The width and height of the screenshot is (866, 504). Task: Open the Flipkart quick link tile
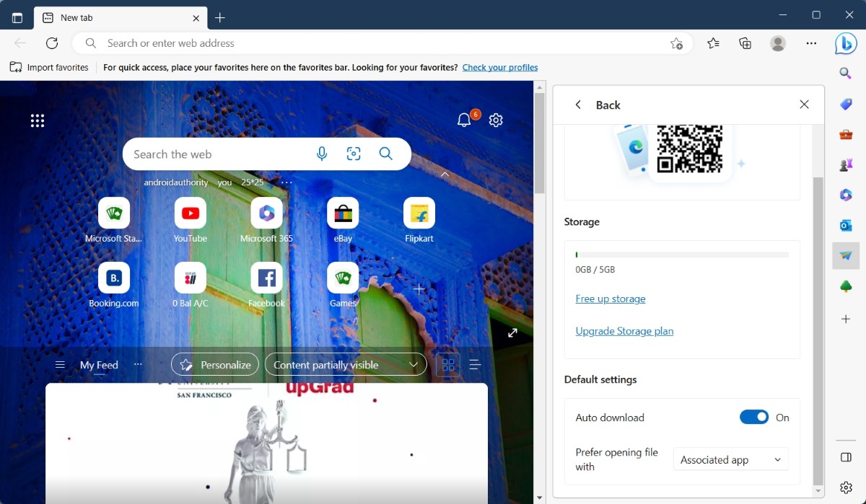[x=419, y=220]
